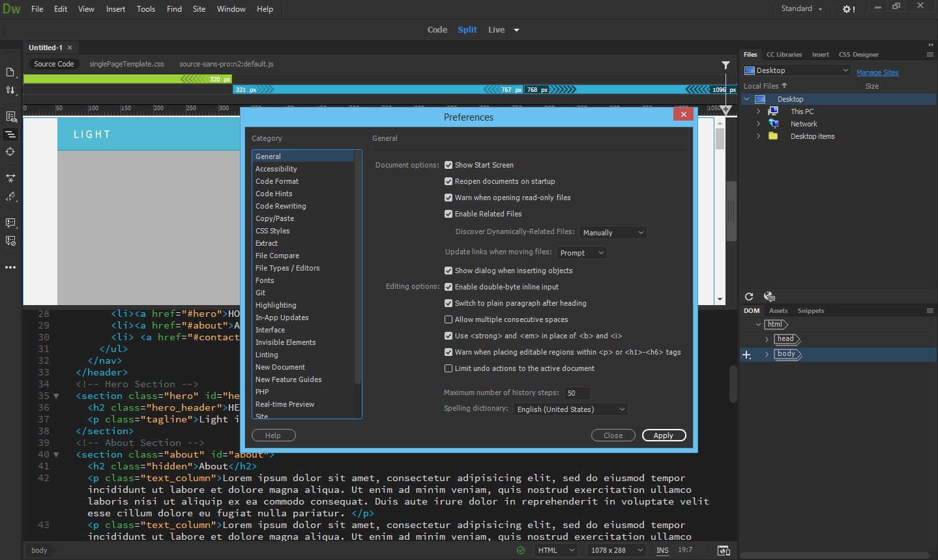The height and width of the screenshot is (560, 938).
Task: Enable Limit undo actions to active document
Action: point(448,368)
